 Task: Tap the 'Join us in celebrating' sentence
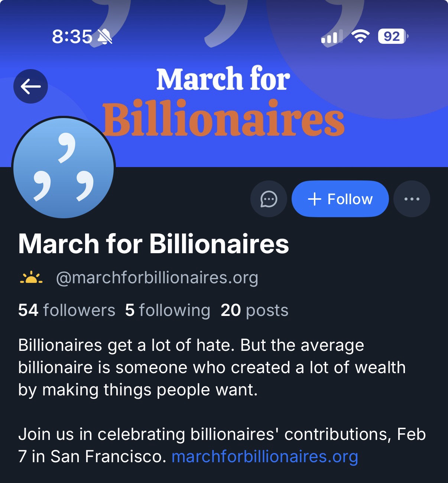[x=222, y=434]
